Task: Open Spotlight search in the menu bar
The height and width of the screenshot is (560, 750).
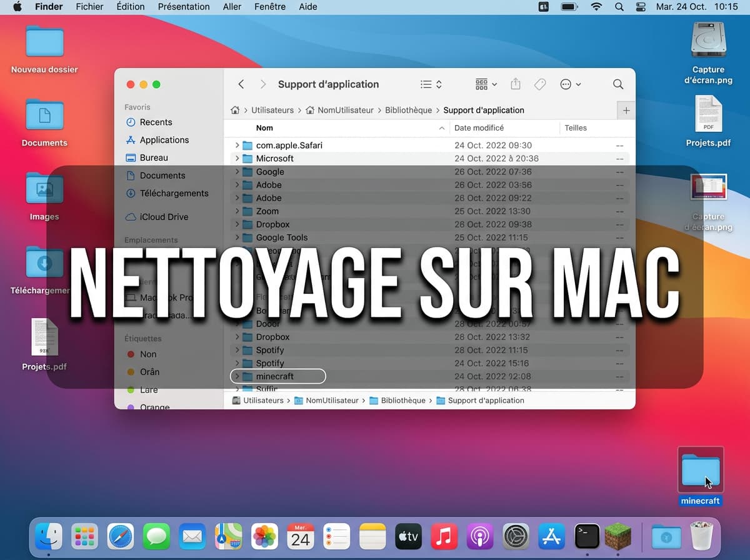Action: [619, 7]
